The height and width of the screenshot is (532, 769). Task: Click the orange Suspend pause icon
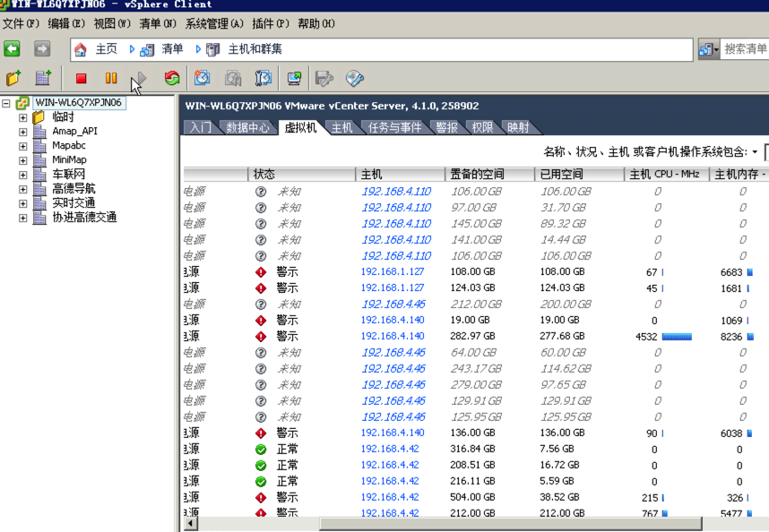(111, 79)
